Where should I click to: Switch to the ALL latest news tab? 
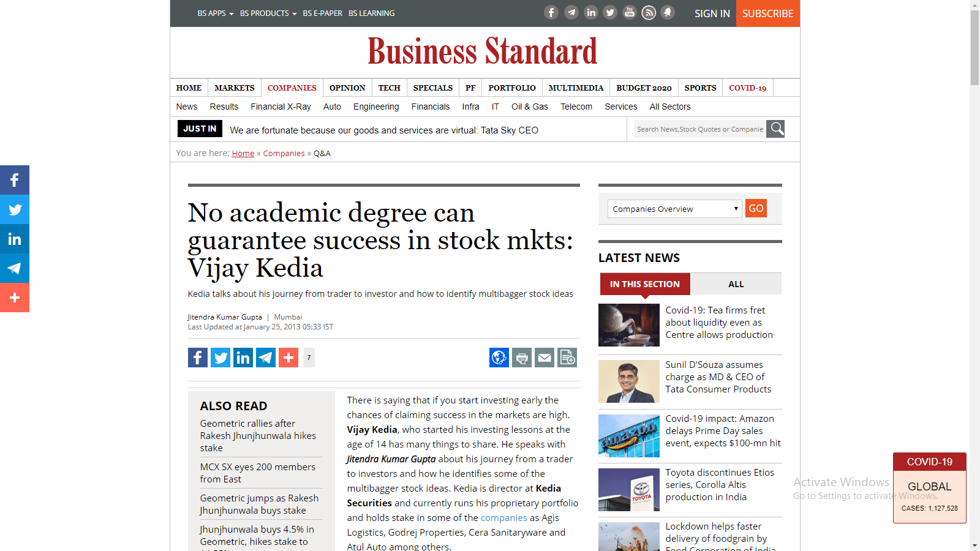coord(736,284)
